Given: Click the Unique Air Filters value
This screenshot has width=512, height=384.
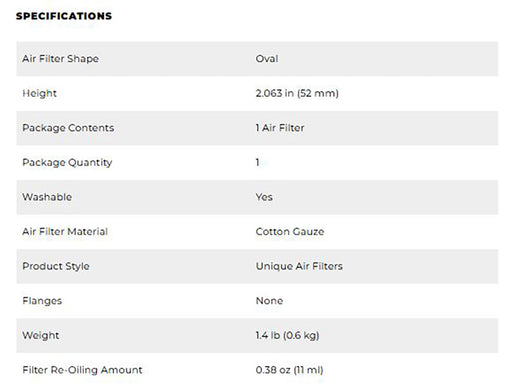Looking at the screenshot, I should [x=299, y=266].
